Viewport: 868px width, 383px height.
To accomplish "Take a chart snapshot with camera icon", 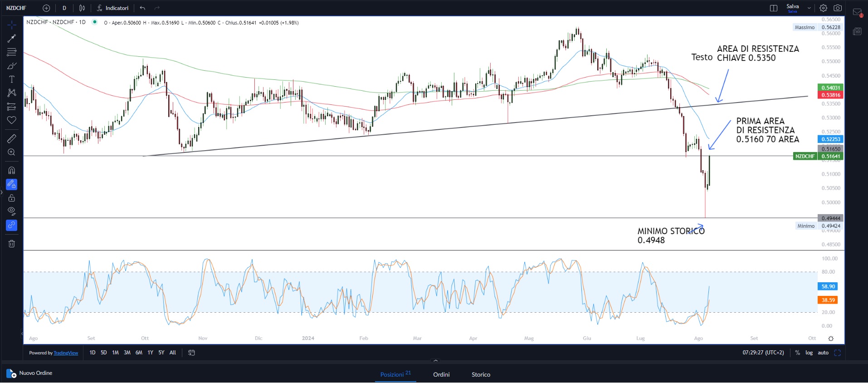I will (x=838, y=8).
